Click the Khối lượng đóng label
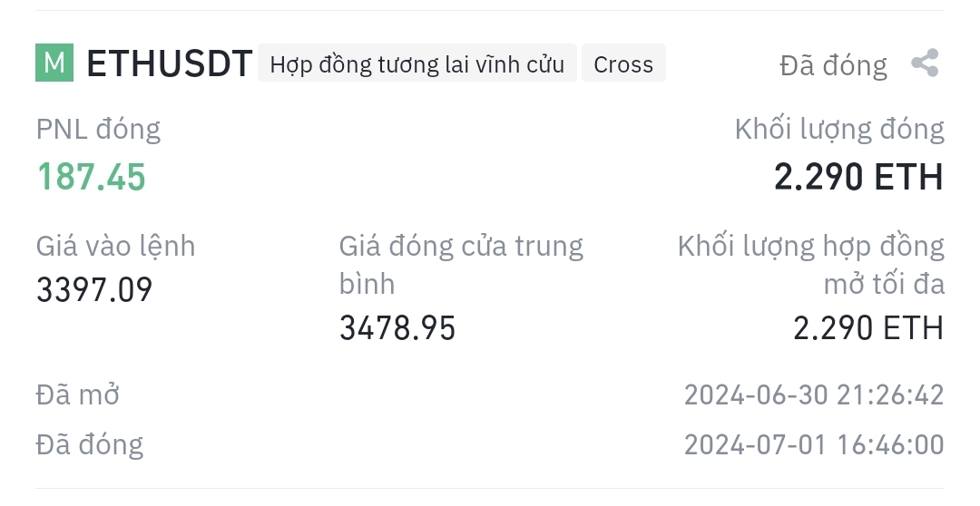 [839, 131]
